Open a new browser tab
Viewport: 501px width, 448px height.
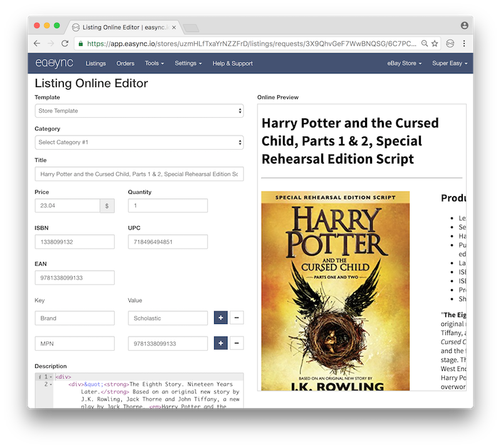[x=191, y=28]
